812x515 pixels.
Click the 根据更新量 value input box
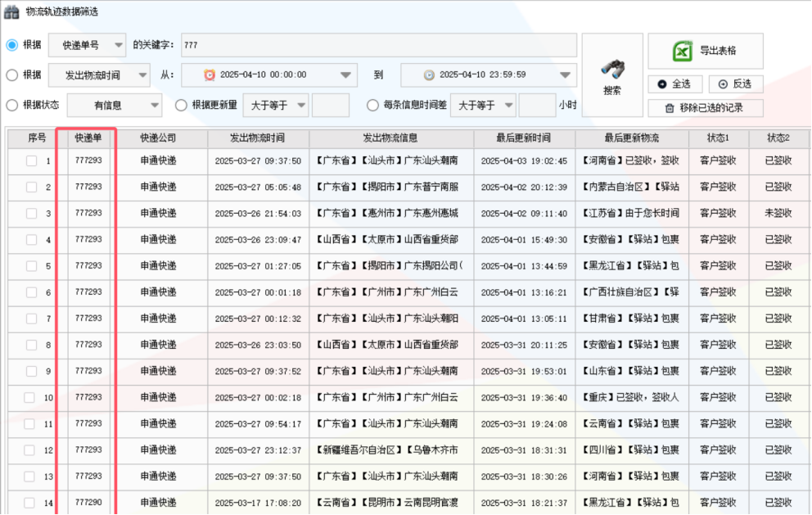tap(331, 105)
